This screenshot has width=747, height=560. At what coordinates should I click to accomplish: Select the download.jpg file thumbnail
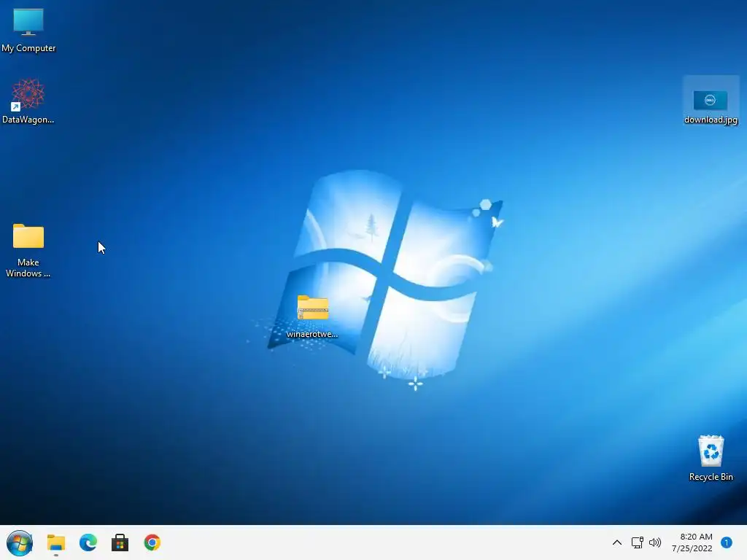[x=711, y=101]
